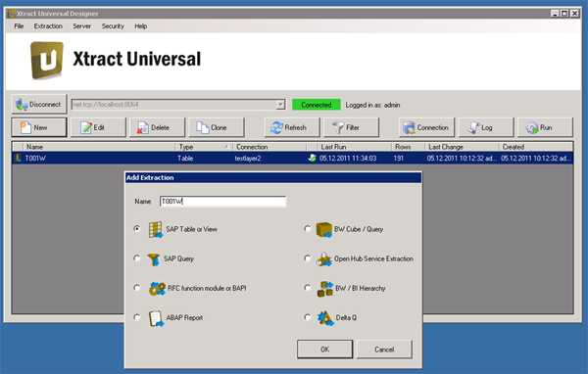
Task: Click the Rows value 191 cell
Action: coord(398,159)
